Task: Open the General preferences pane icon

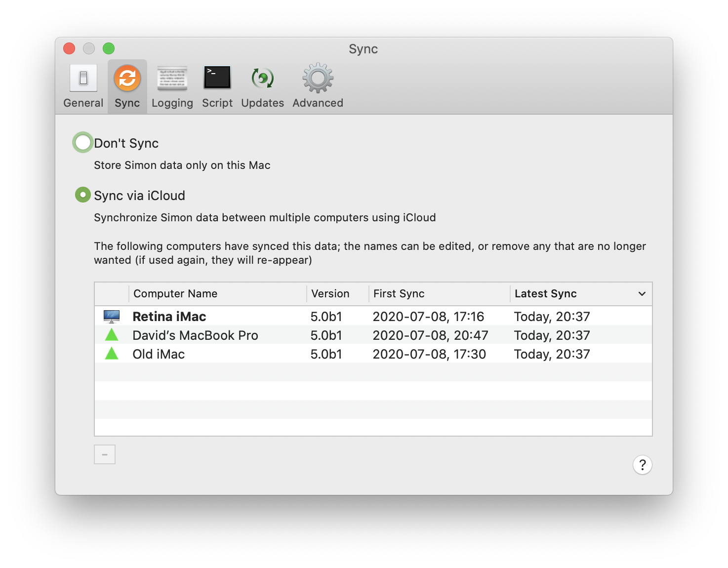Action: tap(83, 78)
